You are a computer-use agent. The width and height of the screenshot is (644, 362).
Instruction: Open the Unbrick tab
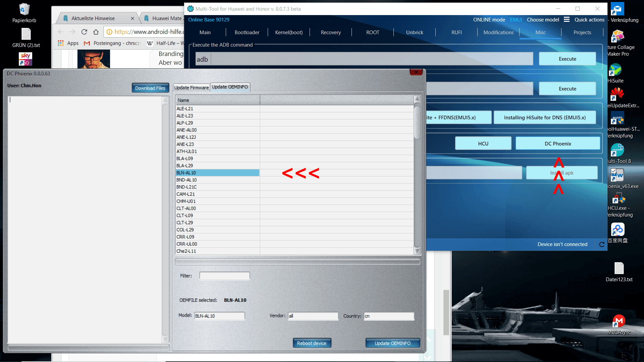click(415, 33)
